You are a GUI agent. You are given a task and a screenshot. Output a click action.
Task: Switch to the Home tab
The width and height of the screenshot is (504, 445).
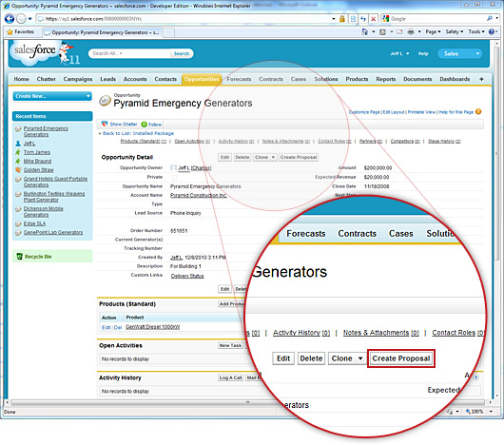21,79
